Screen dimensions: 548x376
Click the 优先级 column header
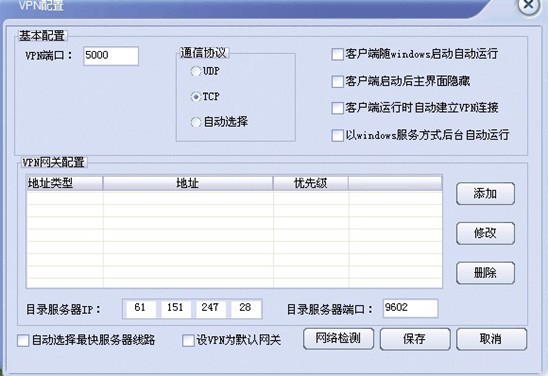(x=311, y=183)
